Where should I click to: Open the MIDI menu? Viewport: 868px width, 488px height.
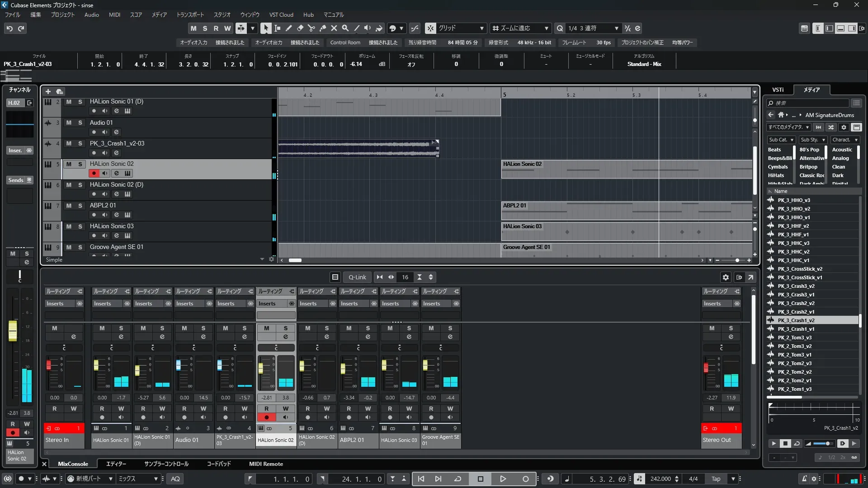(114, 14)
